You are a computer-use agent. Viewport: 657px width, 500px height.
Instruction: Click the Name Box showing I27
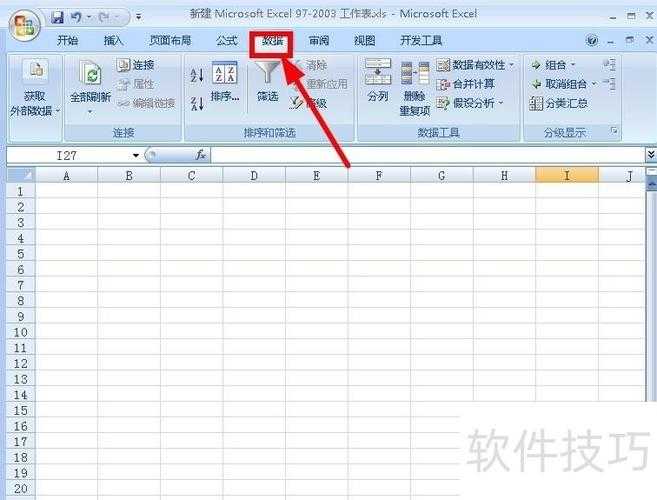[69, 155]
